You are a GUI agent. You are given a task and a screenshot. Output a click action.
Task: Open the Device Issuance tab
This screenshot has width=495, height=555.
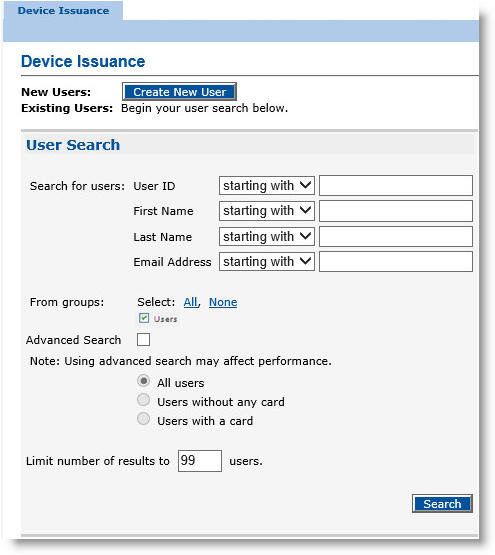click(x=63, y=11)
